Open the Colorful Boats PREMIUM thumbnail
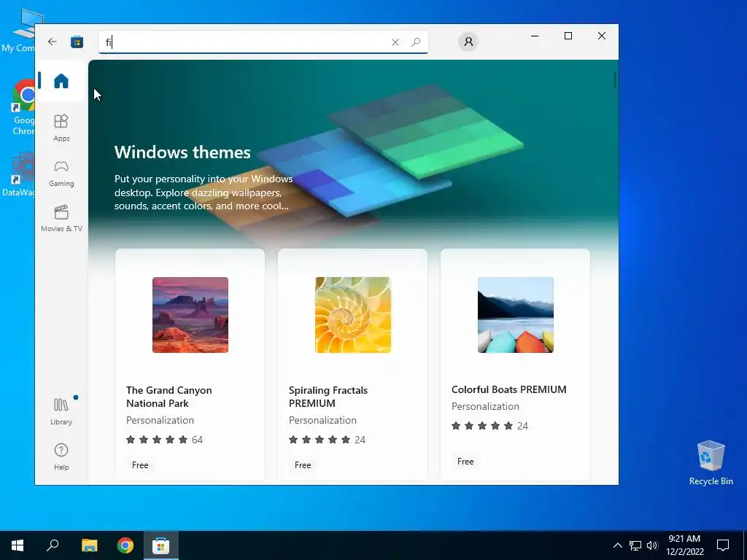This screenshot has width=747, height=560. (x=516, y=315)
